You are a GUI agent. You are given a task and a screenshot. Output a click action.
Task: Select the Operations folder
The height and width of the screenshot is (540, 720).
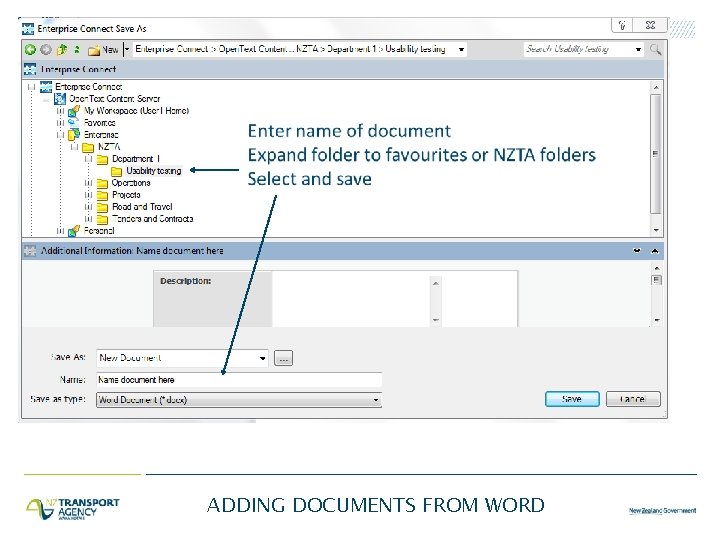131,183
